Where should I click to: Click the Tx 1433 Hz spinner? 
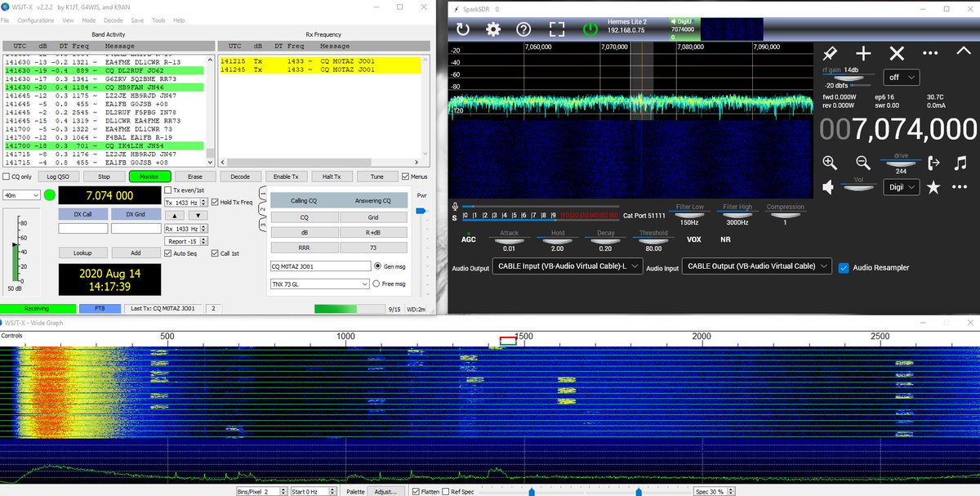185,202
